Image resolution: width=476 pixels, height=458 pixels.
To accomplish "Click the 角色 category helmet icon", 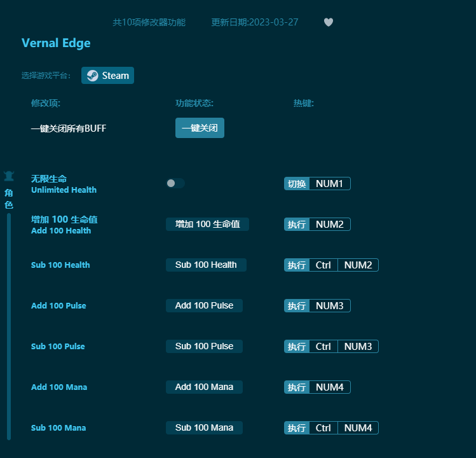I will pos(9,176).
